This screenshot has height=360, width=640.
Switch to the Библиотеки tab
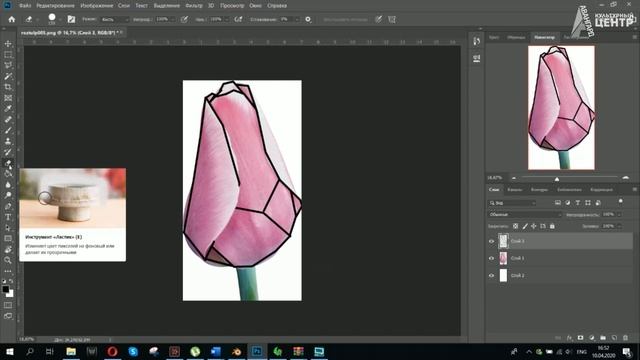(569, 190)
